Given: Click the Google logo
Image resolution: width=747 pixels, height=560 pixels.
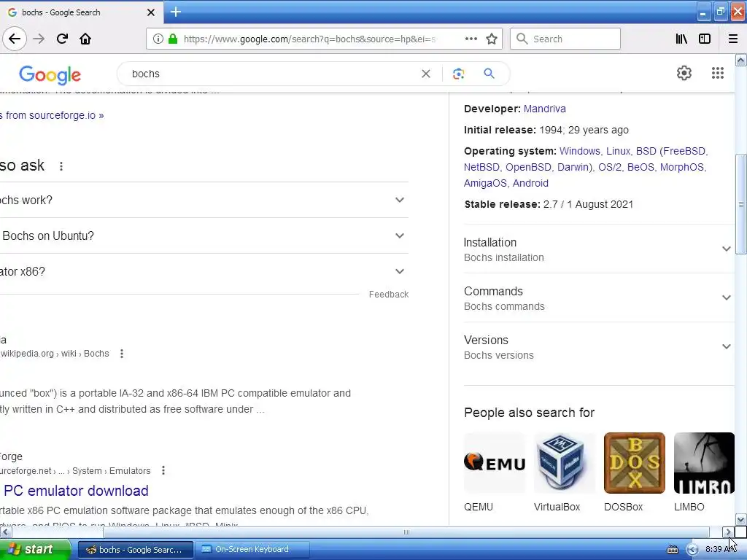Looking at the screenshot, I should pos(50,75).
